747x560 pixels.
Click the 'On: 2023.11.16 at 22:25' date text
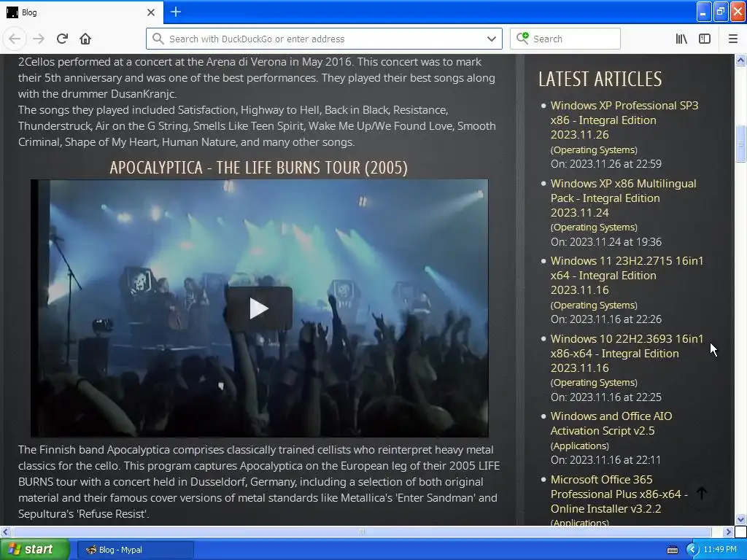(x=606, y=397)
